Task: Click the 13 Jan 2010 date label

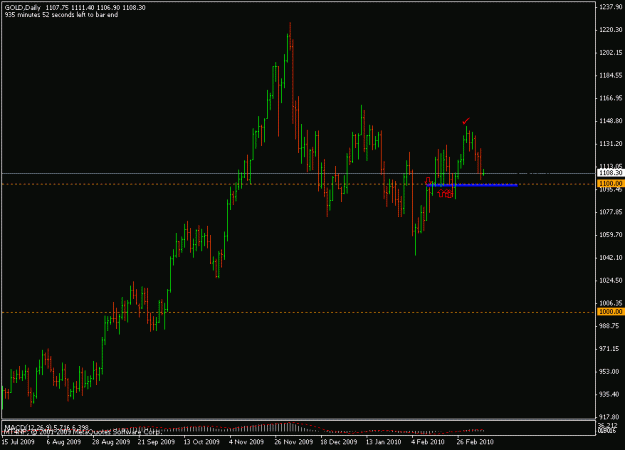Action: 383,442
